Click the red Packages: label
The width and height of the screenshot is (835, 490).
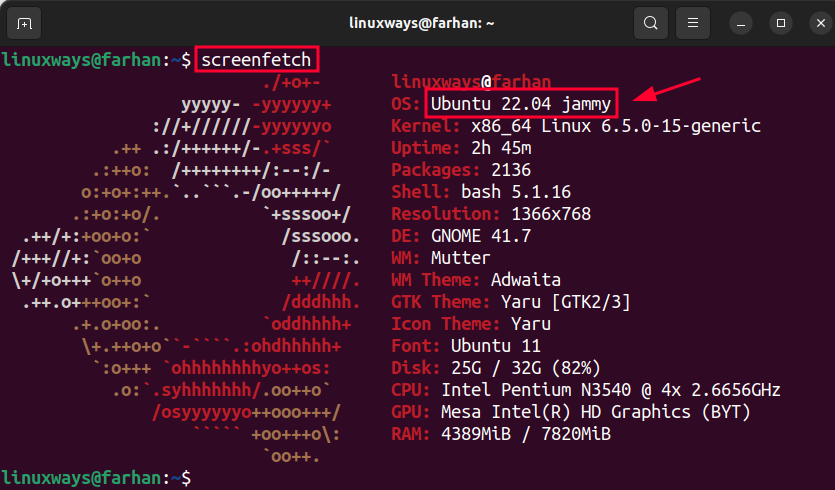point(436,170)
